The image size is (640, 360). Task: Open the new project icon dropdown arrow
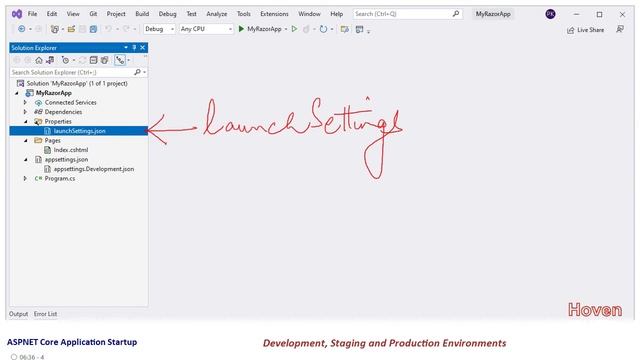[62, 29]
